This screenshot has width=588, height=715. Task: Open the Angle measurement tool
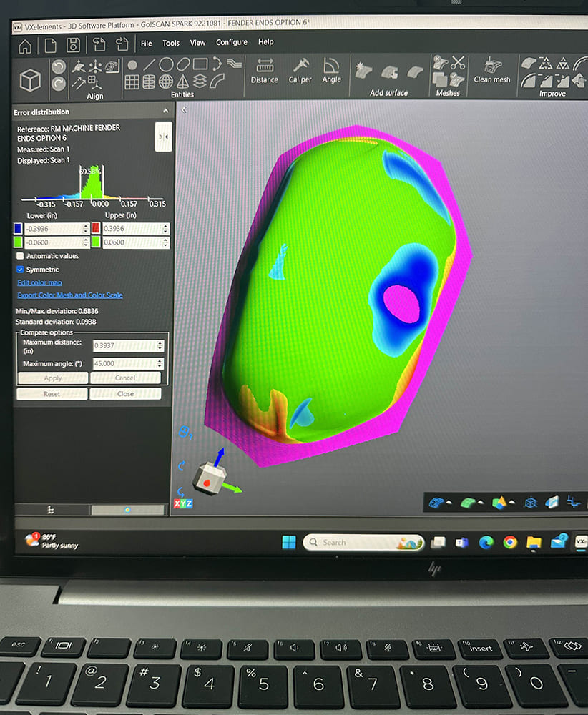332,70
